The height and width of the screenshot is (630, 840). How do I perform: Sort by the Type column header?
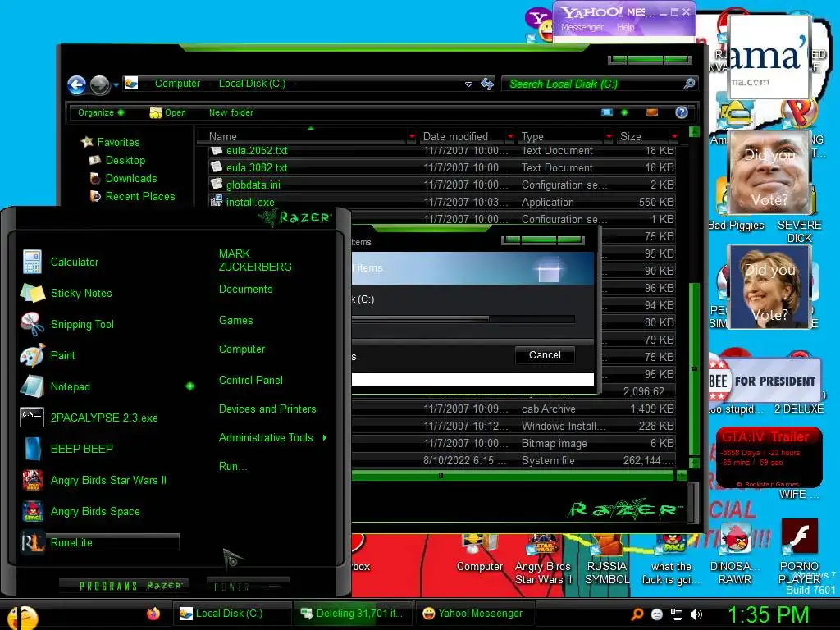pos(561,137)
